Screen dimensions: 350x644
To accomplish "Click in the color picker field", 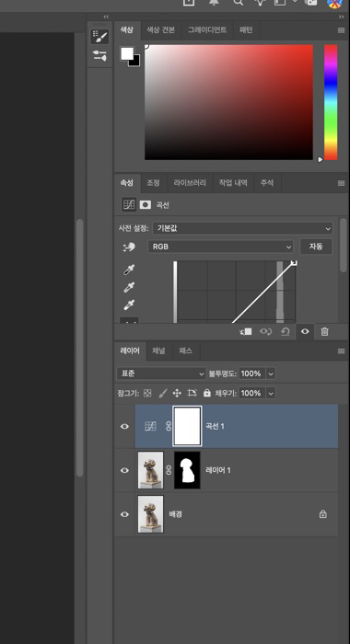I will [x=228, y=102].
